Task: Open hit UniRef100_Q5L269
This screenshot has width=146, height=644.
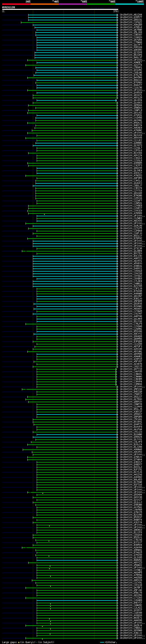Action: point(131,32)
